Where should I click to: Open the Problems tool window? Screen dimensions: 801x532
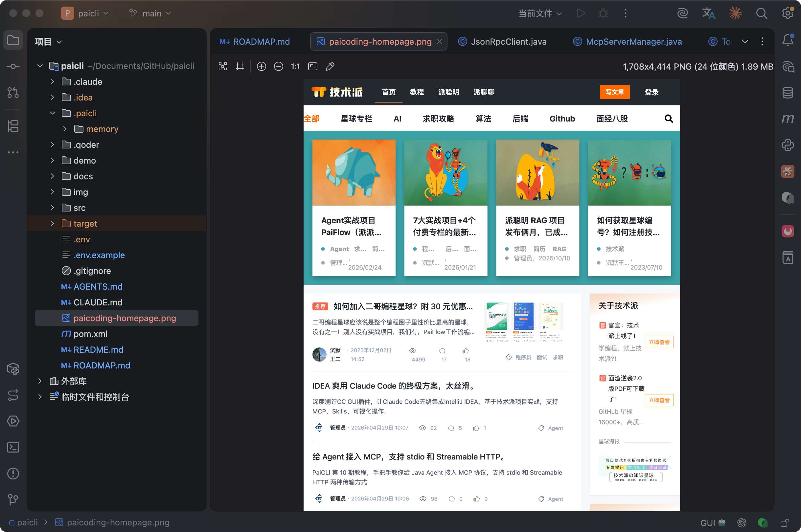(13, 473)
